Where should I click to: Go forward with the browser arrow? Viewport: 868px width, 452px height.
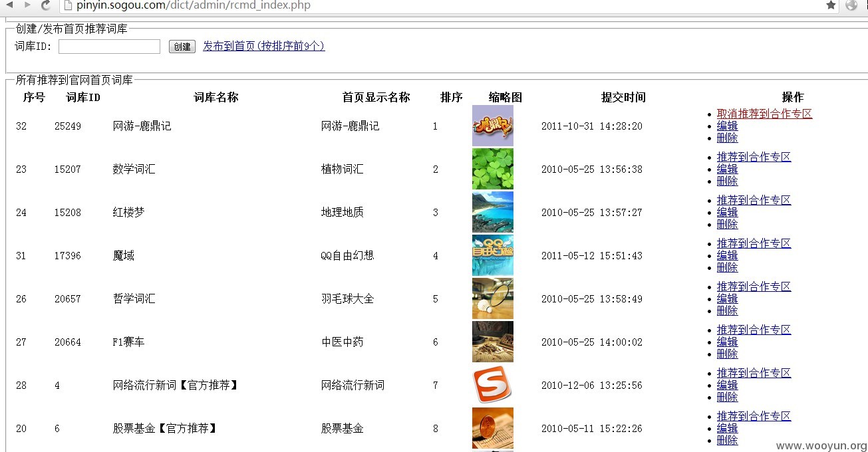point(27,5)
